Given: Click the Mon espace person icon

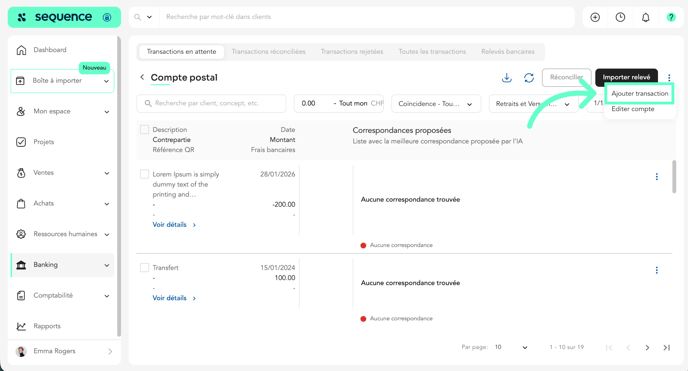Looking at the screenshot, I should (21, 111).
